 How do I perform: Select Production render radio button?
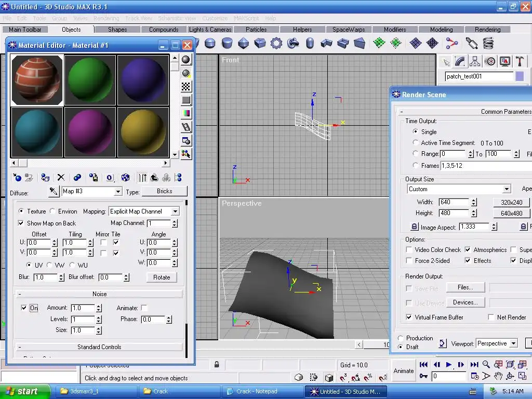[x=401, y=338]
